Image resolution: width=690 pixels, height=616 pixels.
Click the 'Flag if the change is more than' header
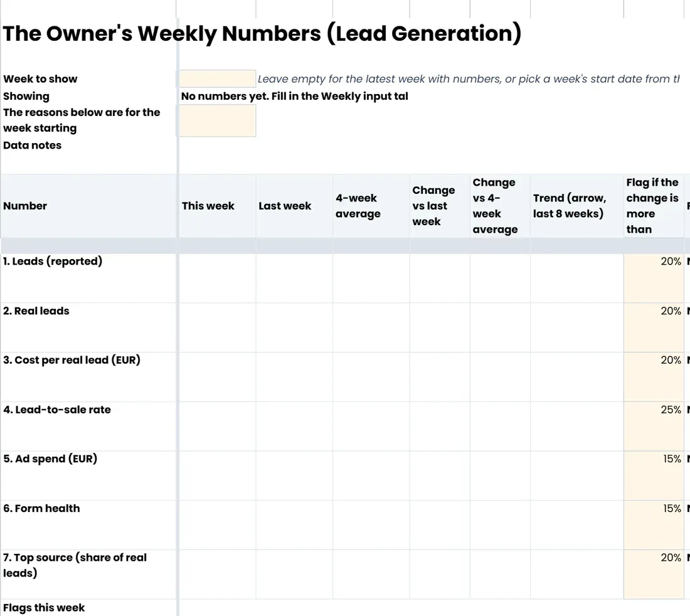(652, 206)
